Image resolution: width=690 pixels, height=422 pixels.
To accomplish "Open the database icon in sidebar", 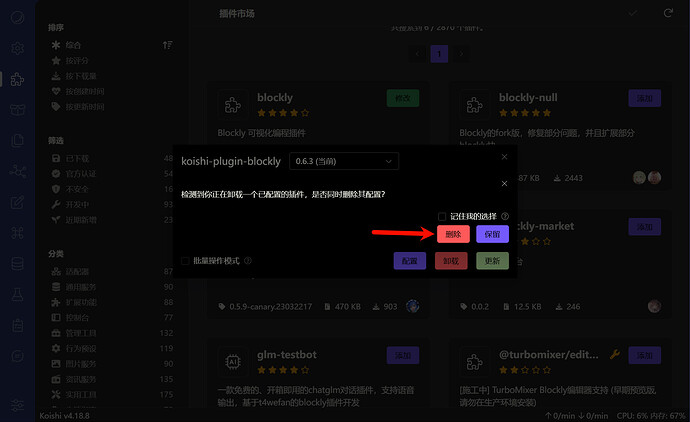I will (17, 264).
